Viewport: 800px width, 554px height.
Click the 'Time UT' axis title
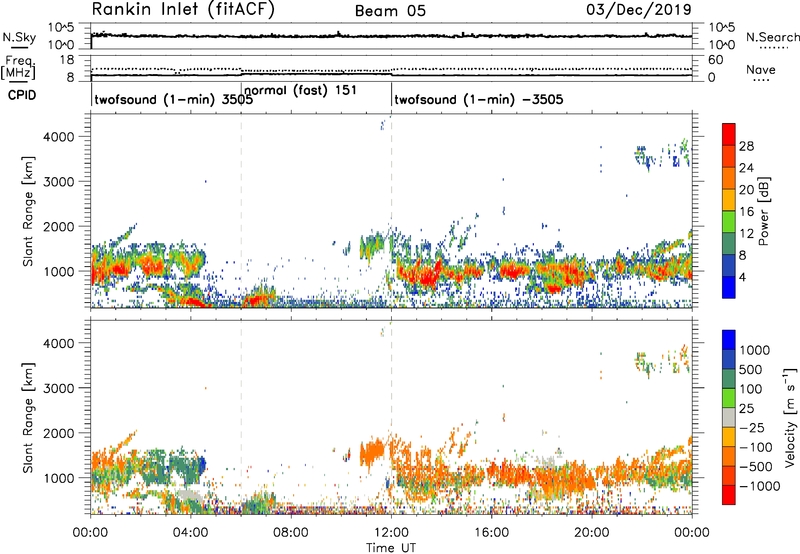pos(391,547)
